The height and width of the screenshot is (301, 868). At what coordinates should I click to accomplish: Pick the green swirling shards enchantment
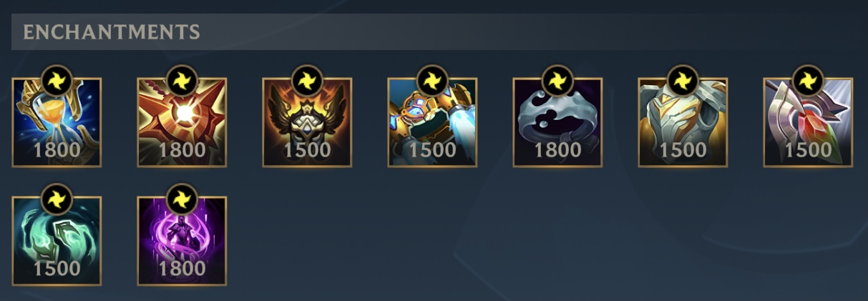tap(57, 241)
